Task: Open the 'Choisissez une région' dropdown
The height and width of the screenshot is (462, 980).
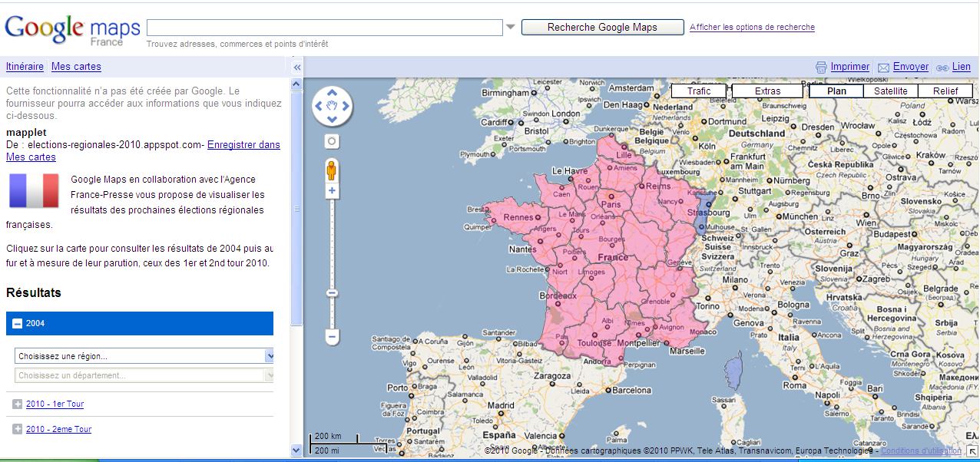Action: 144,356
